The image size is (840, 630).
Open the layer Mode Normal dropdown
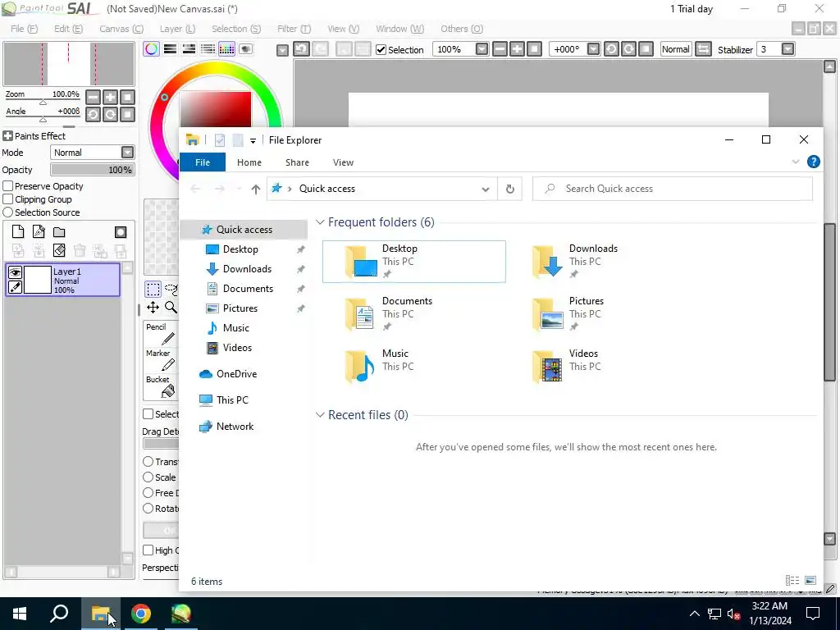[x=127, y=153]
